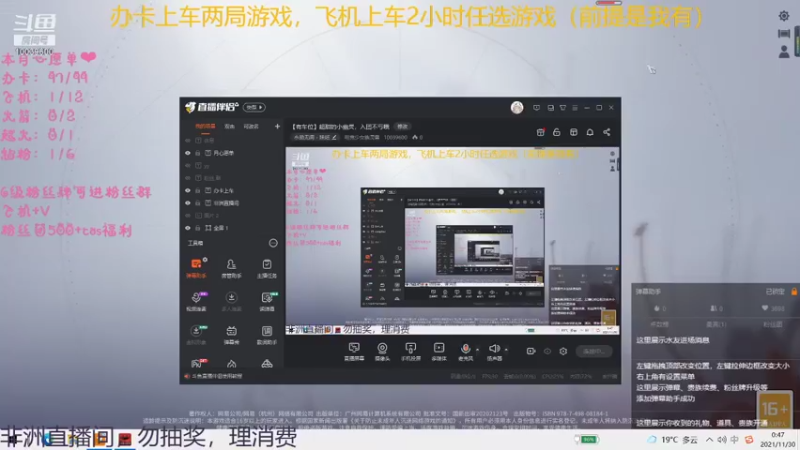Open the weather widget showing 19°C 多云
The image size is (800, 450).
[672, 439]
